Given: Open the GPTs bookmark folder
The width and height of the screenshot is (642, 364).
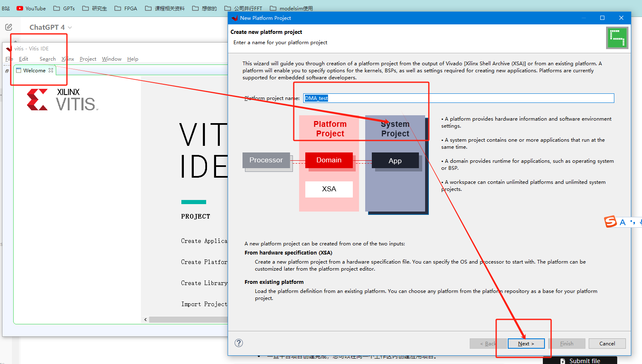Looking at the screenshot, I should pyautogui.click(x=64, y=8).
